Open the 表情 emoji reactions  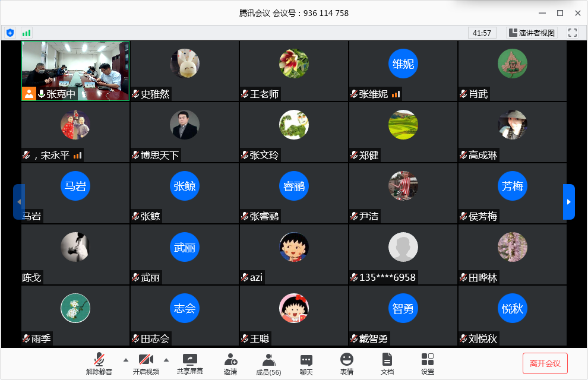pos(347,363)
